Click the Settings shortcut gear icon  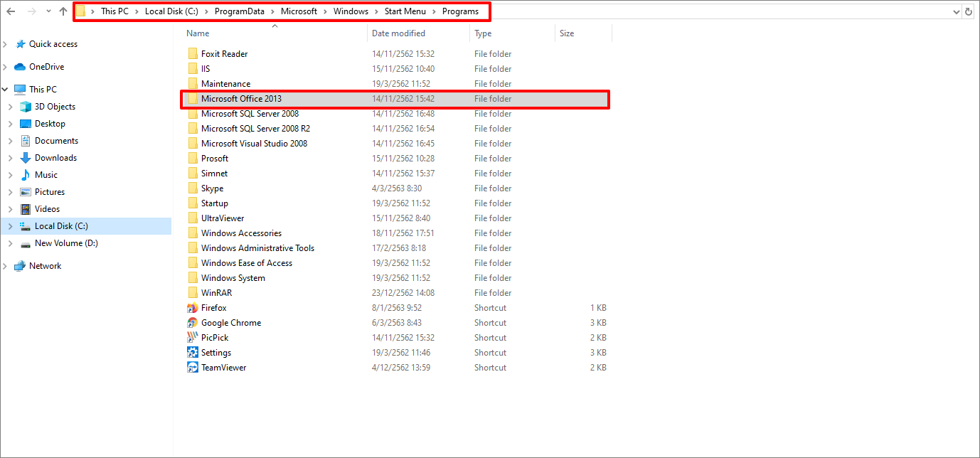(192, 353)
